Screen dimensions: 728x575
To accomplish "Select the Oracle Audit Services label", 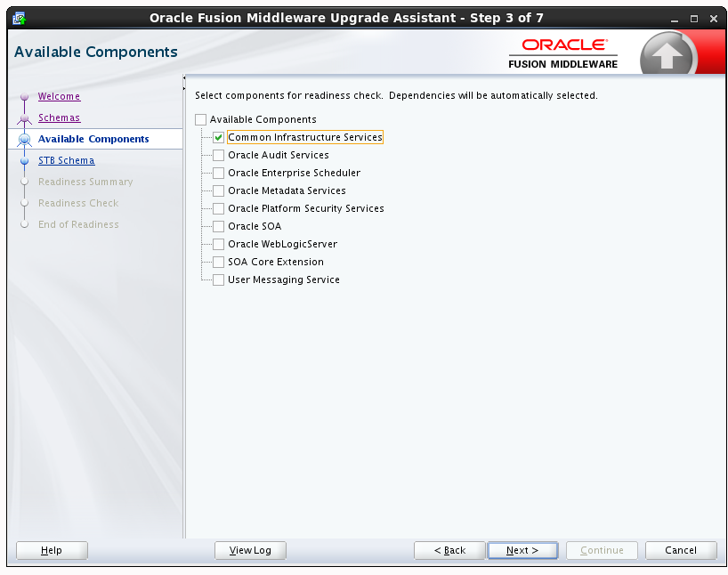I will pos(278,155).
